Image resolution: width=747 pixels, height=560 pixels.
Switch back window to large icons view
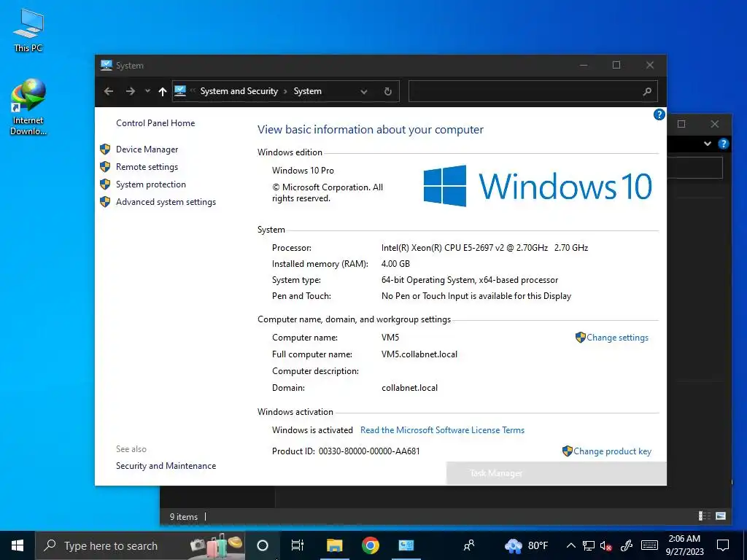pos(721,516)
